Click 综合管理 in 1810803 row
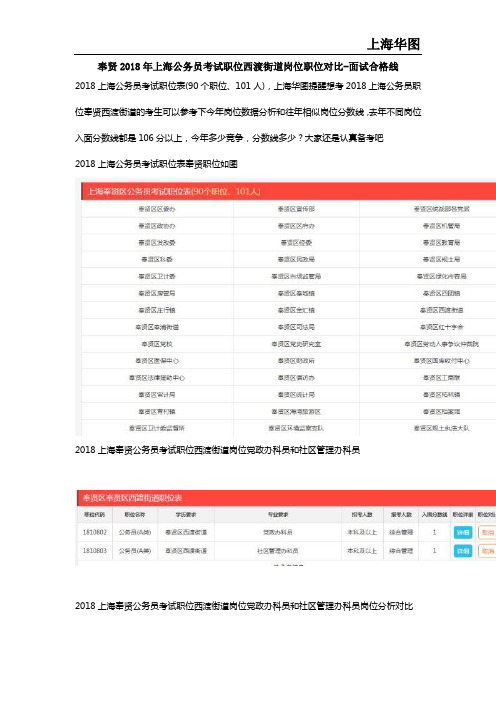Viewport: 496px width, 702px height. [x=401, y=551]
